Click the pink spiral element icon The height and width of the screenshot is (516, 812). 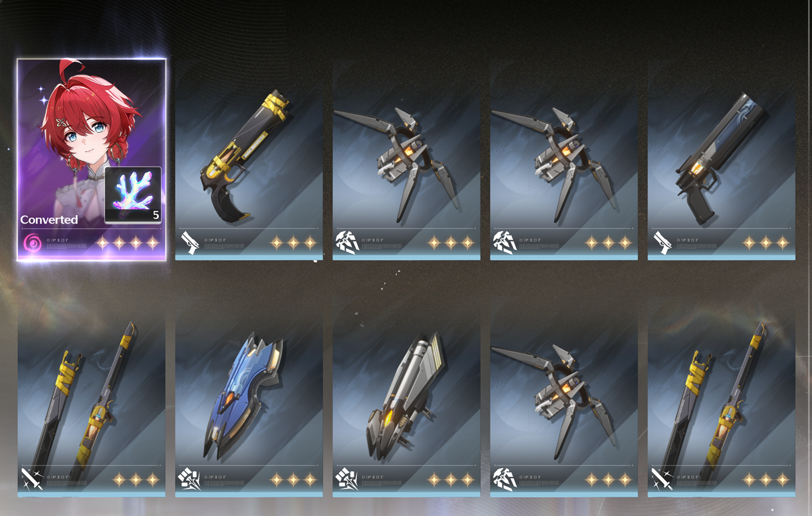[33, 243]
